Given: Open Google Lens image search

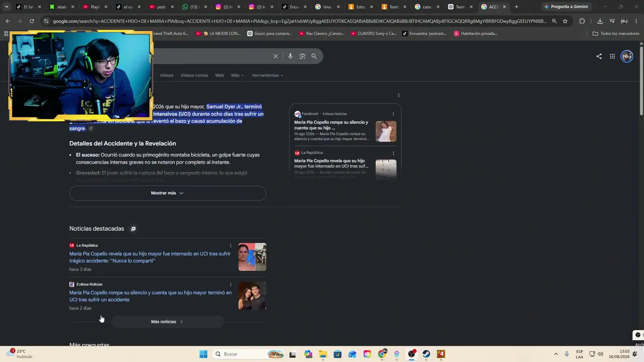Looking at the screenshot, I should (x=302, y=56).
